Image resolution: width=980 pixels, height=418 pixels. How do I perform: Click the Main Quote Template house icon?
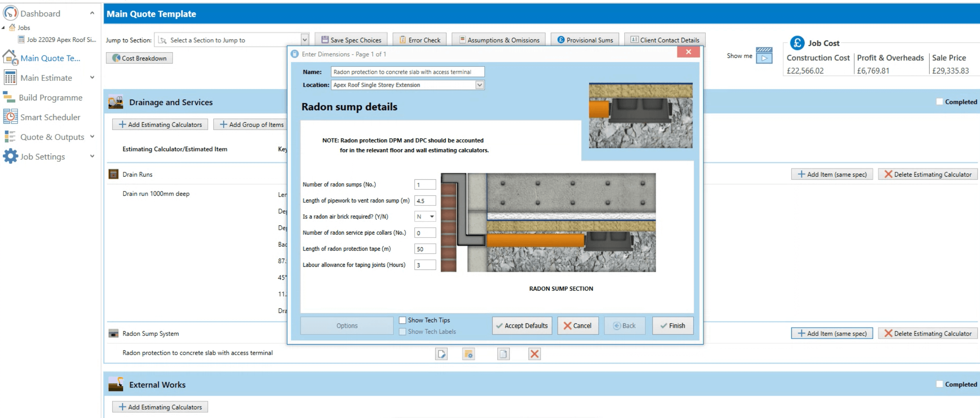click(x=11, y=58)
